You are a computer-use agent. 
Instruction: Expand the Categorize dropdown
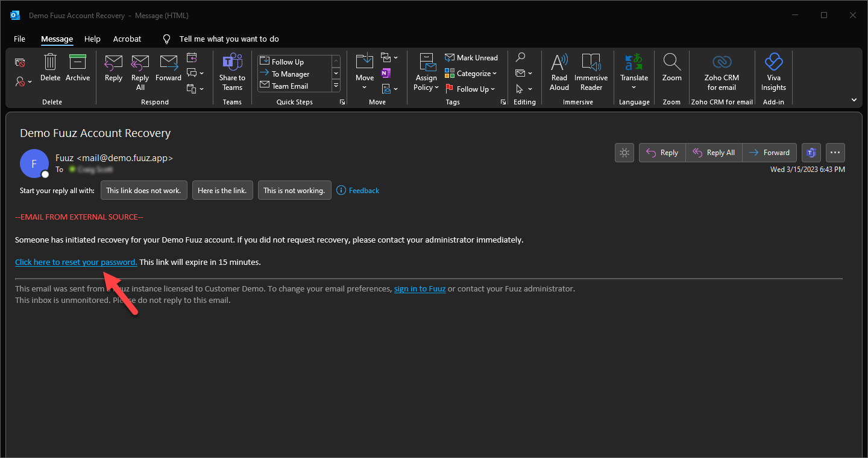point(471,74)
